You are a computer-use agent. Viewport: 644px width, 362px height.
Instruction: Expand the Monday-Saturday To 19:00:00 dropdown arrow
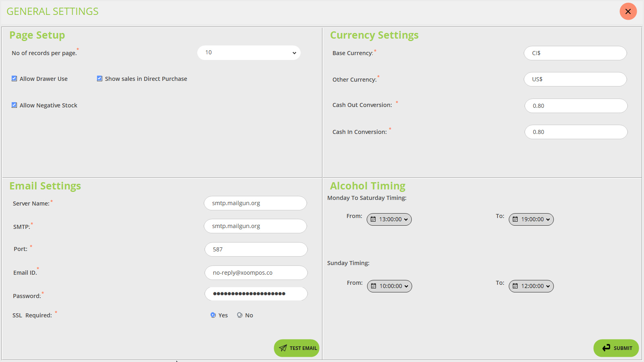(x=548, y=220)
